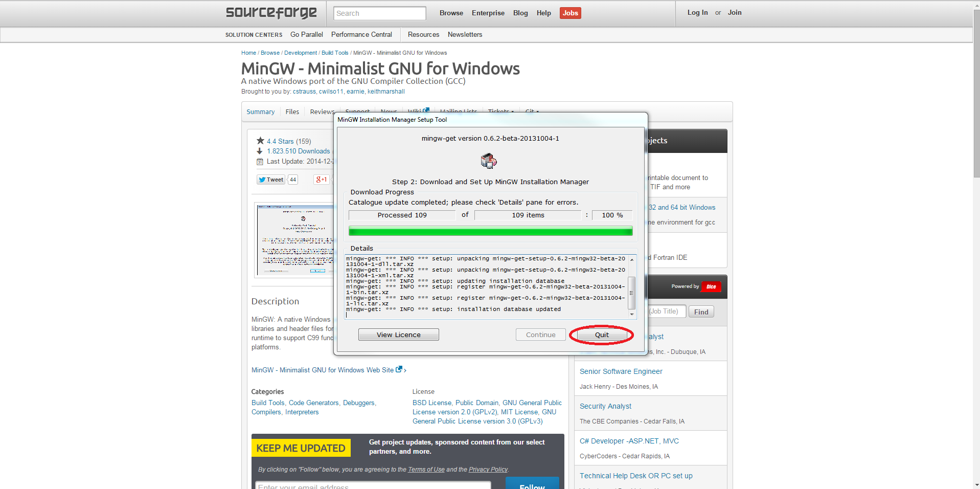Click the Dice logo in Powered by

(711, 286)
